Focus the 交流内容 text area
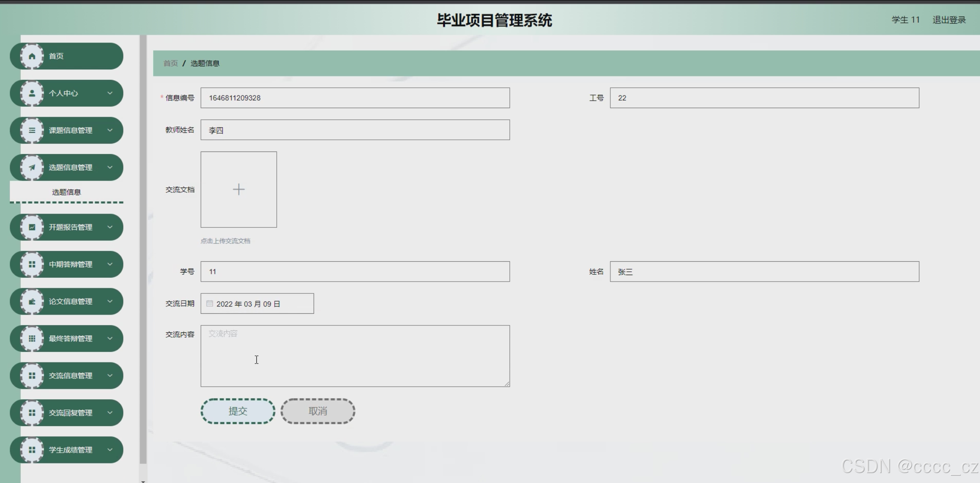This screenshot has width=980, height=483. [x=355, y=356]
